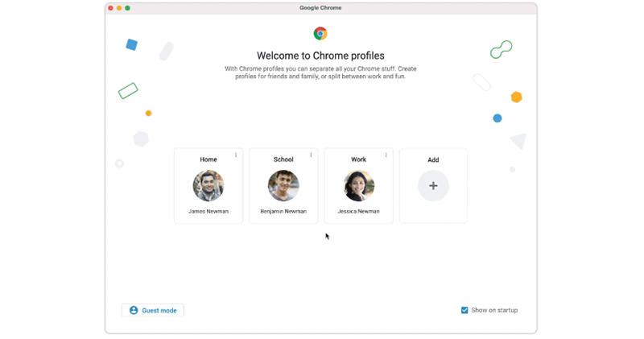Click the green fullscreen window button

(128, 8)
